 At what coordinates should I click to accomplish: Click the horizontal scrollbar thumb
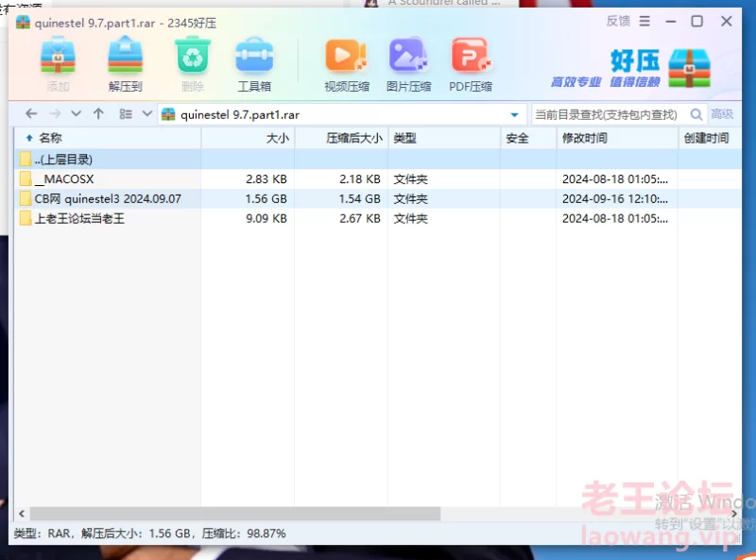(235, 514)
